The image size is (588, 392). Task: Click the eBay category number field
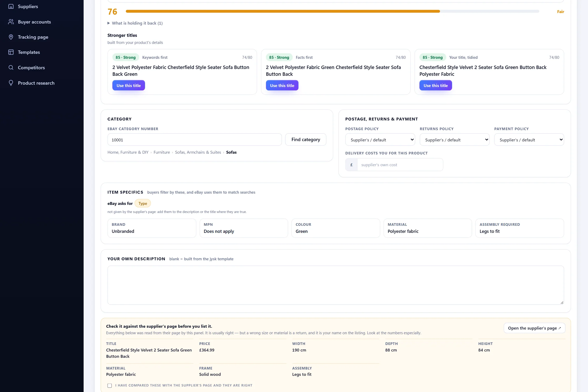click(194, 140)
